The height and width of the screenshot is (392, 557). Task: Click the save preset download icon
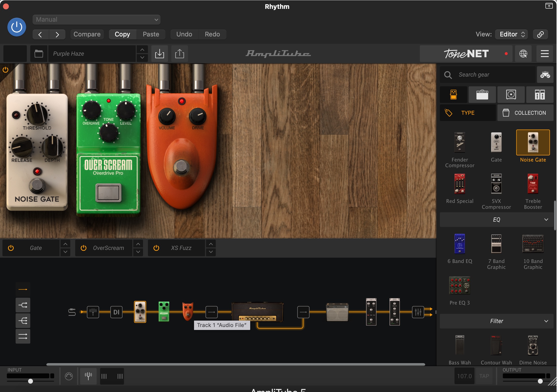click(x=160, y=54)
